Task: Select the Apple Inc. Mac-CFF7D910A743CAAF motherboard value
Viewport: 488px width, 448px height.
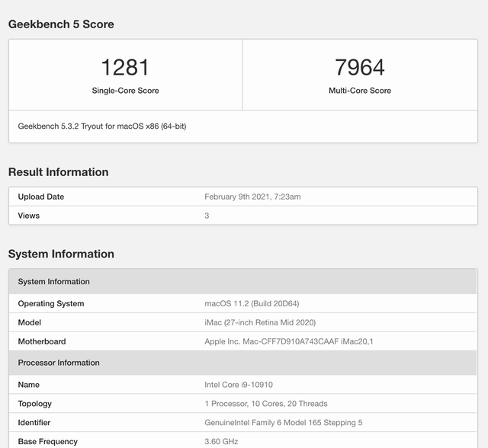Action: point(289,341)
